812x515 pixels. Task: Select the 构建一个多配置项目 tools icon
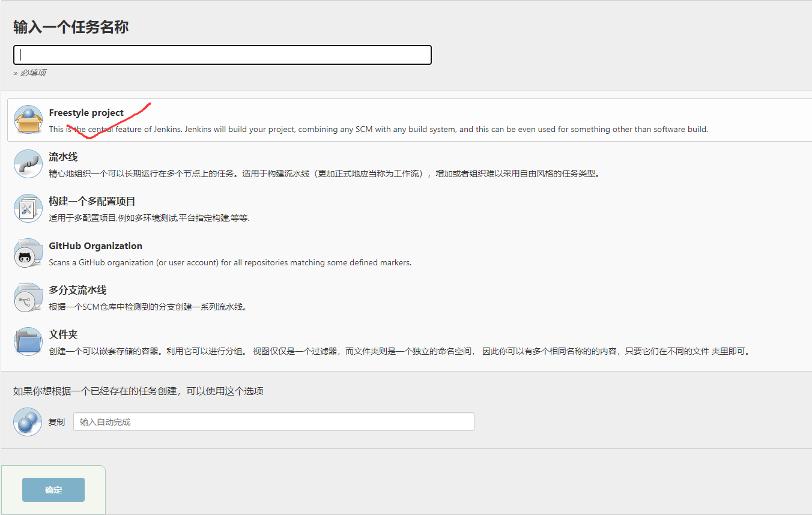coord(28,208)
